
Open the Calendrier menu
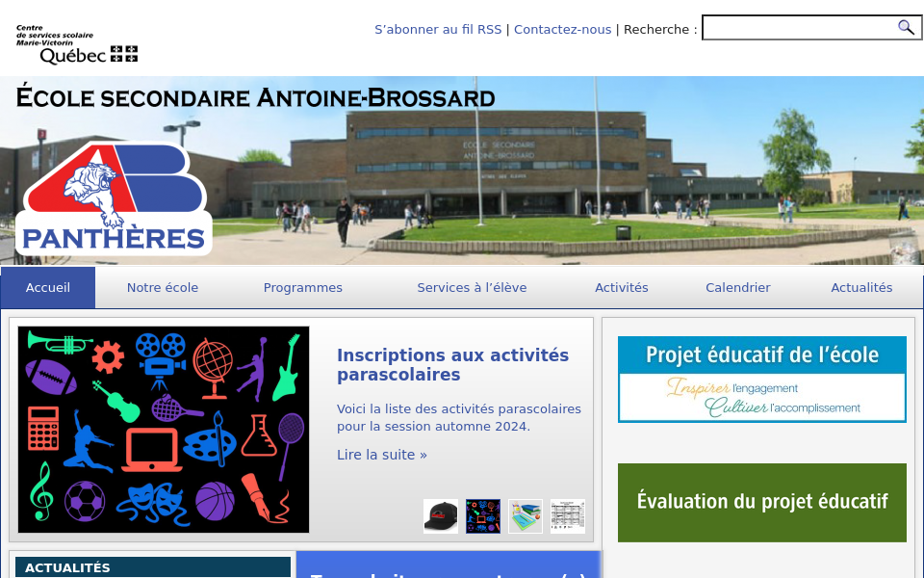point(737,287)
